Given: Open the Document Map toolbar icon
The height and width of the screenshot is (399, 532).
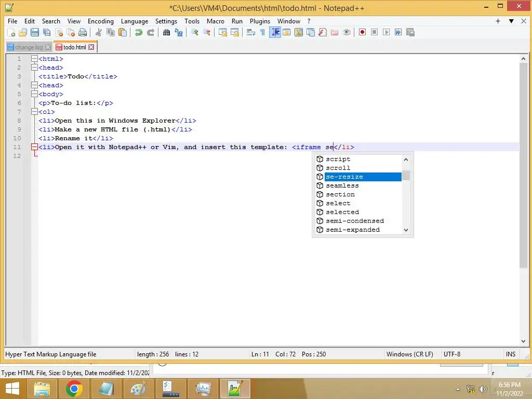Looking at the screenshot, I should click(299, 33).
